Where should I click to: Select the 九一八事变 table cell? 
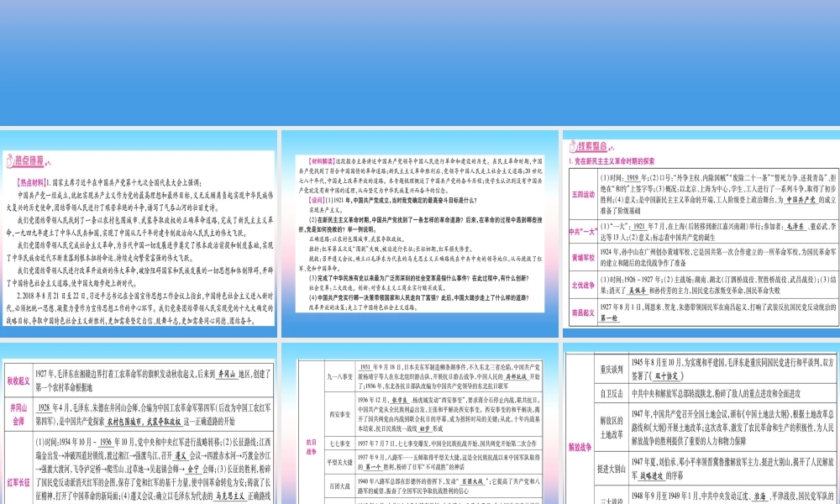(x=339, y=376)
